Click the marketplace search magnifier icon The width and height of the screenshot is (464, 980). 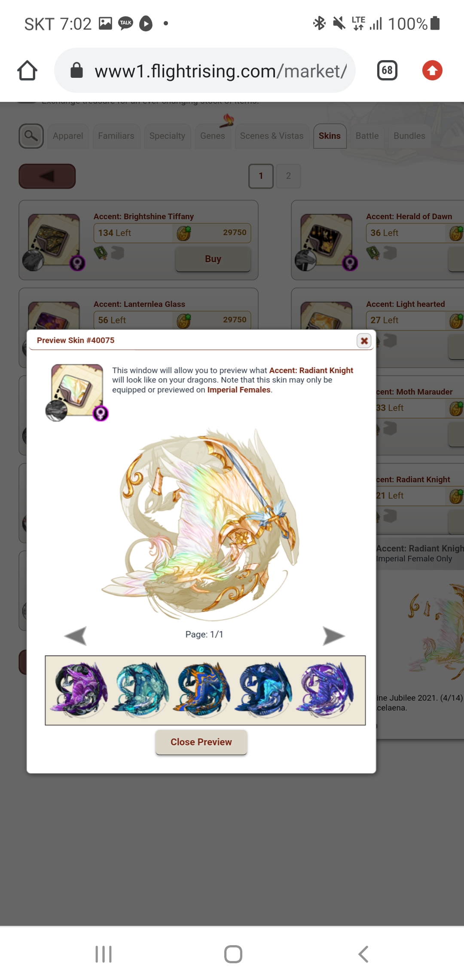31,136
